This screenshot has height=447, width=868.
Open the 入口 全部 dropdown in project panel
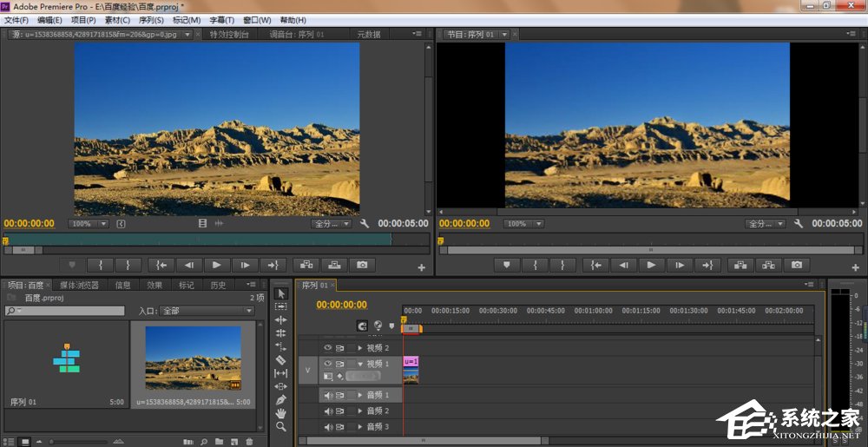pyautogui.click(x=207, y=310)
